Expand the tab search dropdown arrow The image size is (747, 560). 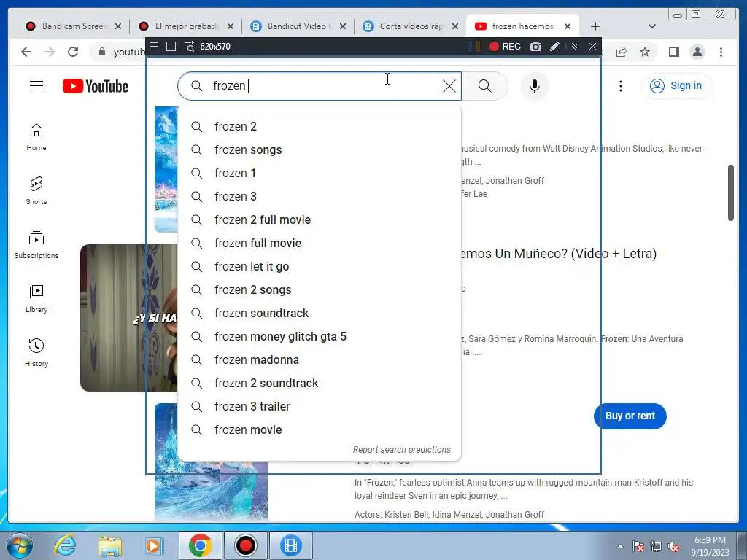click(x=652, y=26)
